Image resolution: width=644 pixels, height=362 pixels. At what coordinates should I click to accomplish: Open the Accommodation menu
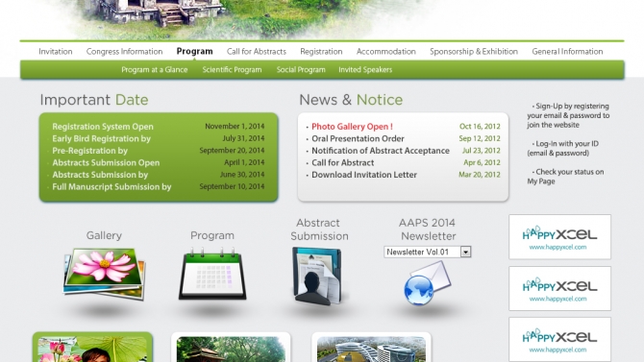(386, 51)
